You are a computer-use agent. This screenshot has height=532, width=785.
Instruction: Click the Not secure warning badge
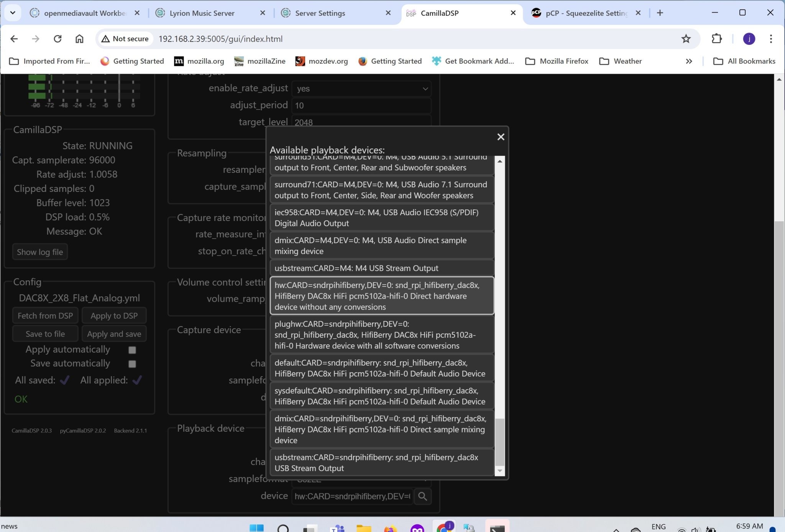(125, 39)
